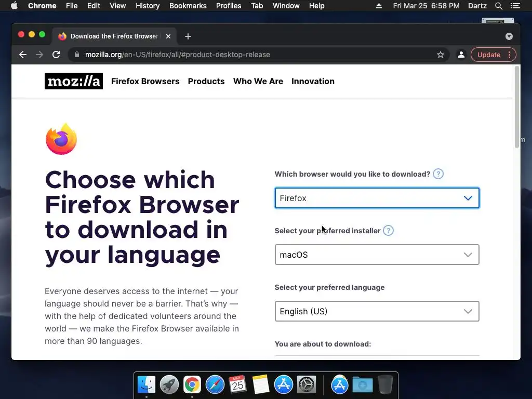Open Who We Are navigation menu
The width and height of the screenshot is (532, 399).
(258, 82)
